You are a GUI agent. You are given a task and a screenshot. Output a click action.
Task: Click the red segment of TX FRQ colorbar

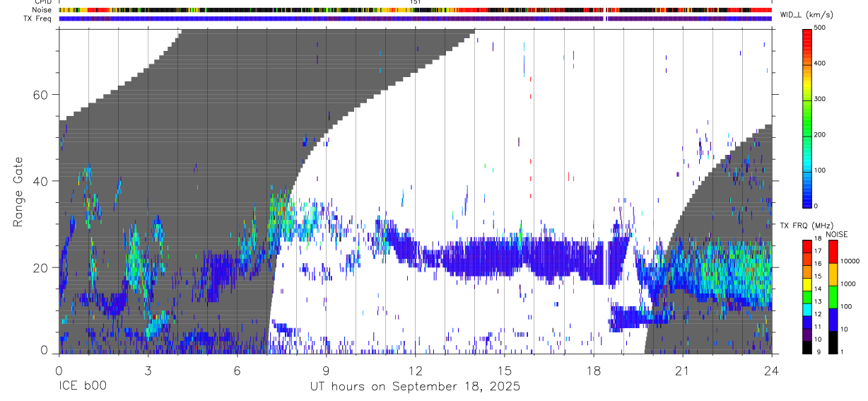click(x=807, y=246)
